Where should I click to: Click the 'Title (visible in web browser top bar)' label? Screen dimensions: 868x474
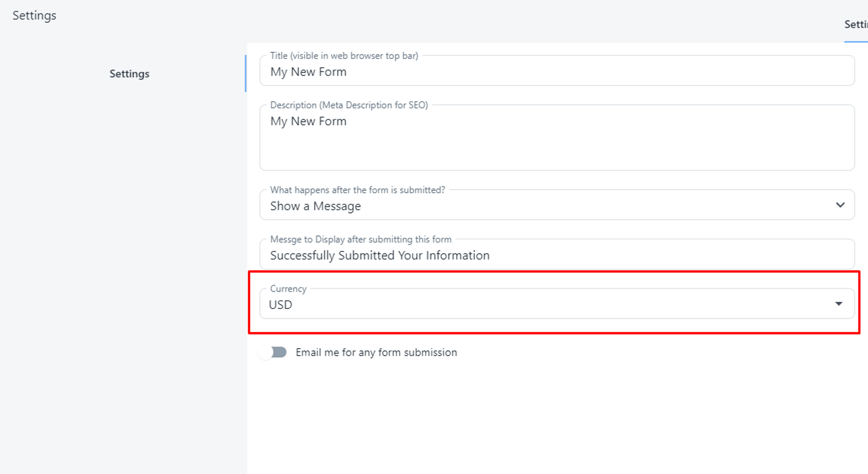[344, 56]
